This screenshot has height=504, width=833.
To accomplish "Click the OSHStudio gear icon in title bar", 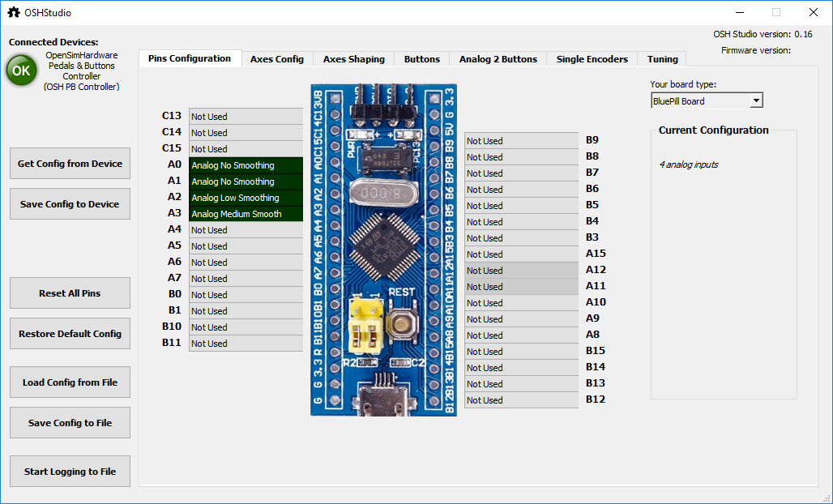I will click(x=14, y=12).
